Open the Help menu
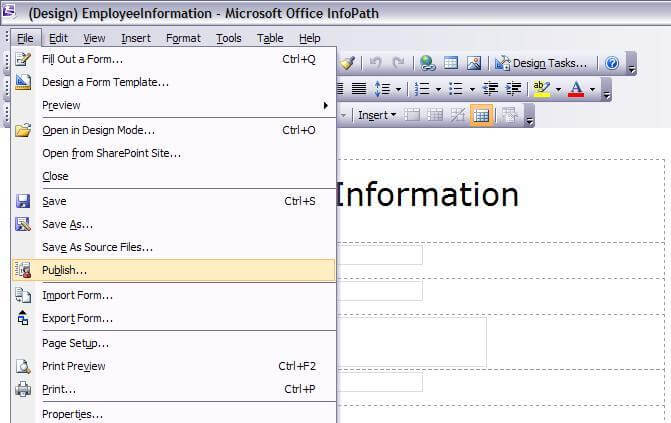The width and height of the screenshot is (671, 423). coord(309,38)
